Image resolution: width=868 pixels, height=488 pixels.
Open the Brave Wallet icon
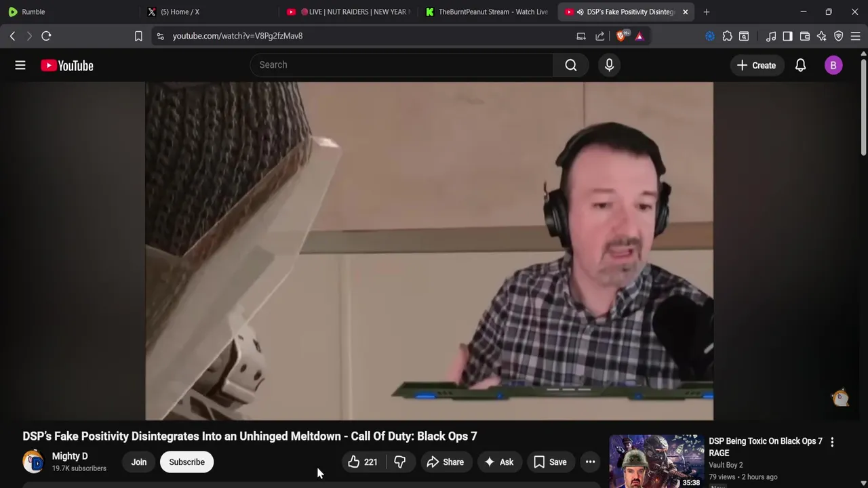pos(805,36)
